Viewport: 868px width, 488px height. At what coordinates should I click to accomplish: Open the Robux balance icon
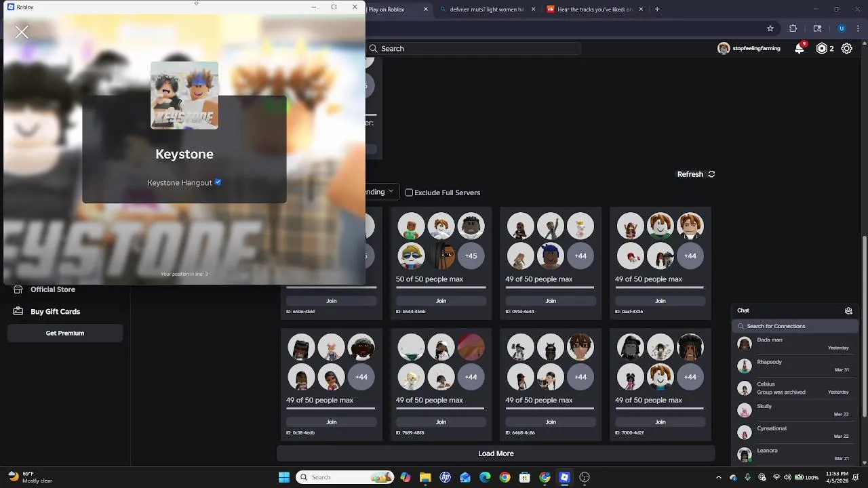click(x=822, y=48)
